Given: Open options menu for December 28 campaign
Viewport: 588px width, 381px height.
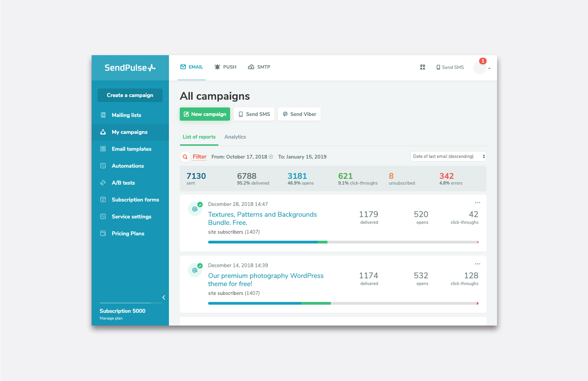Looking at the screenshot, I should click(x=477, y=203).
